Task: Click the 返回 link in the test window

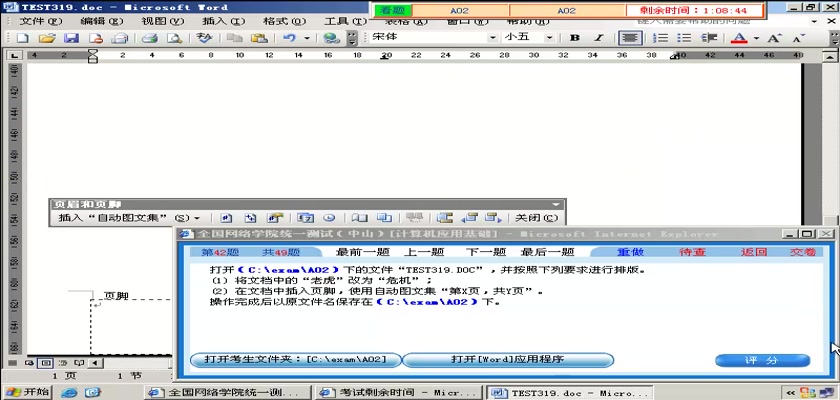Action: (754, 252)
